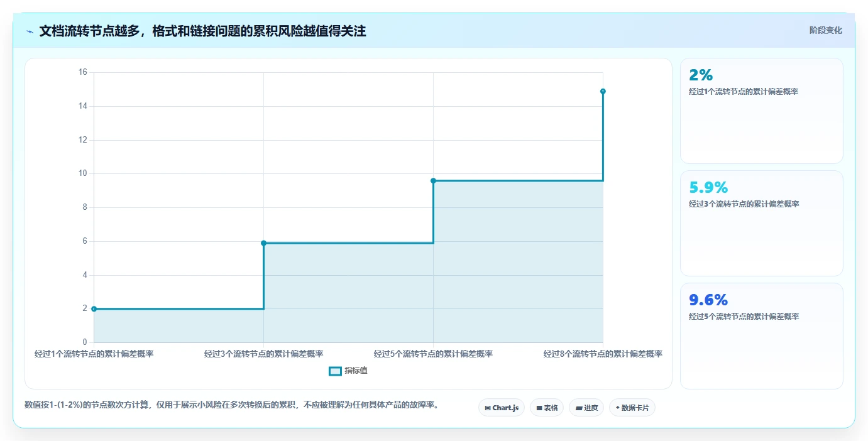The width and height of the screenshot is (868, 441).
Task: Click the caption under the 9.6% card
Action: [744, 317]
